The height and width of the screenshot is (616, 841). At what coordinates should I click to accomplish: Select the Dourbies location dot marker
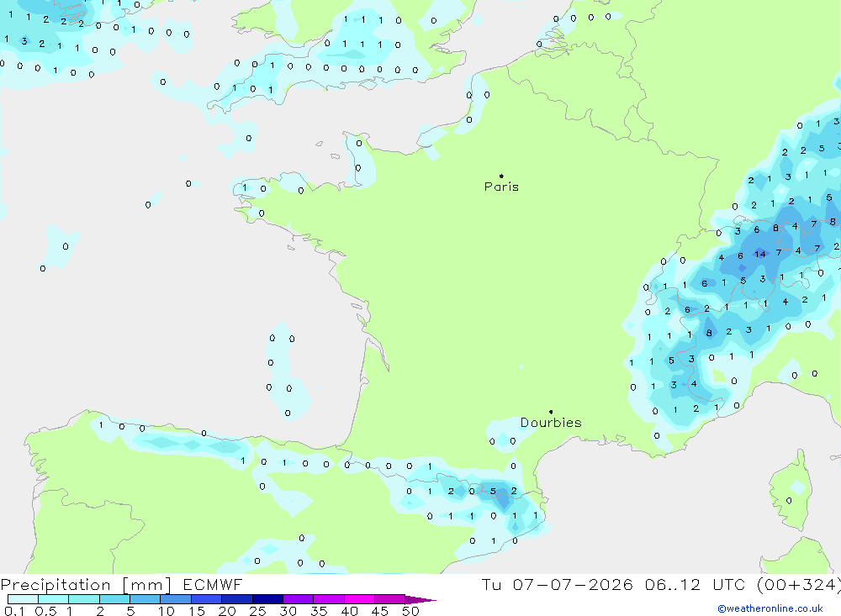551,412
